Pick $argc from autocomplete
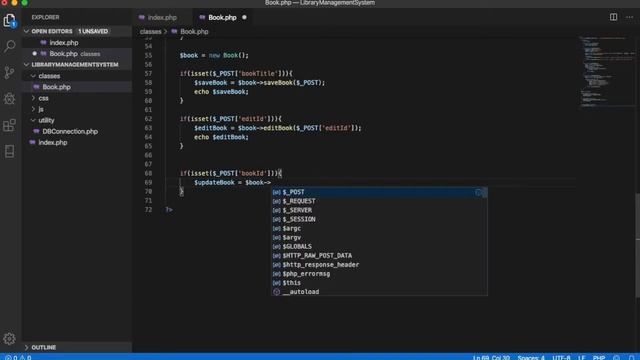Image resolution: width=640 pixels, height=360 pixels. pyautogui.click(x=379, y=229)
